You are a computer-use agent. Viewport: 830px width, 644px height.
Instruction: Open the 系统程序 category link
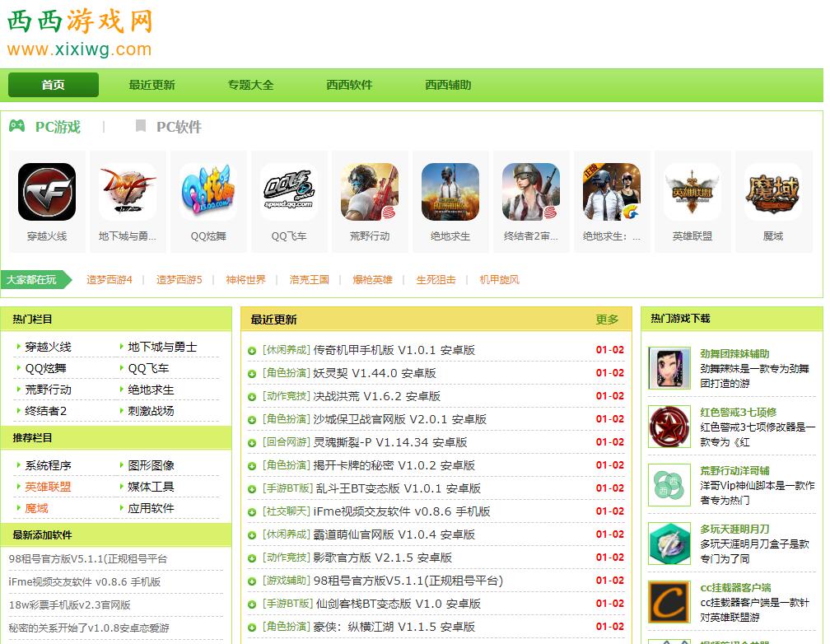[48, 465]
